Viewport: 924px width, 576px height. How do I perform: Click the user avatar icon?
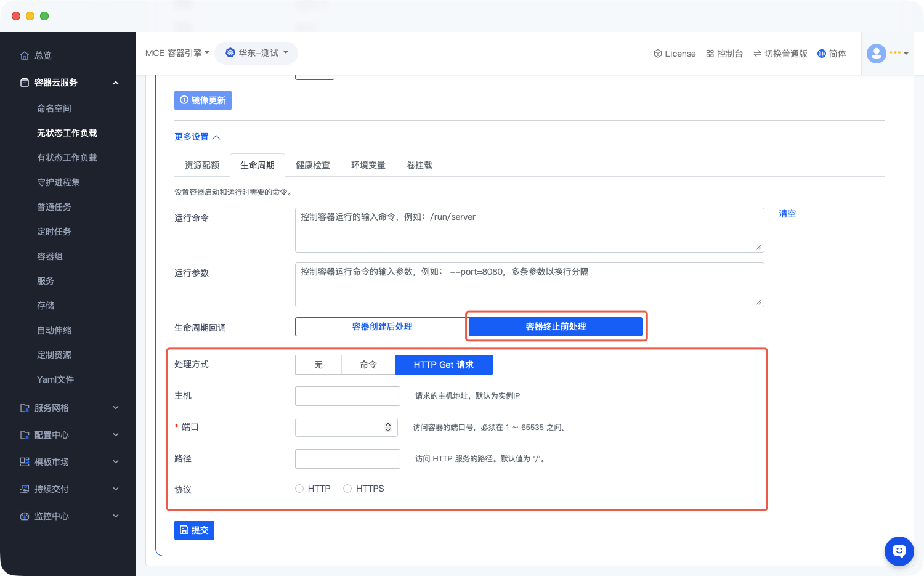pos(876,54)
